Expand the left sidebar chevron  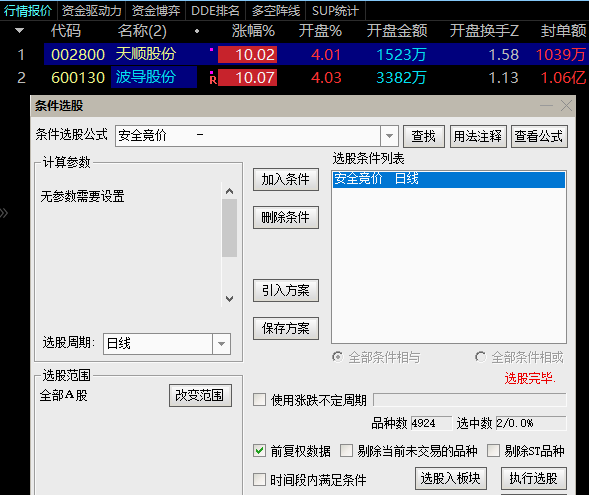[x=4, y=213]
